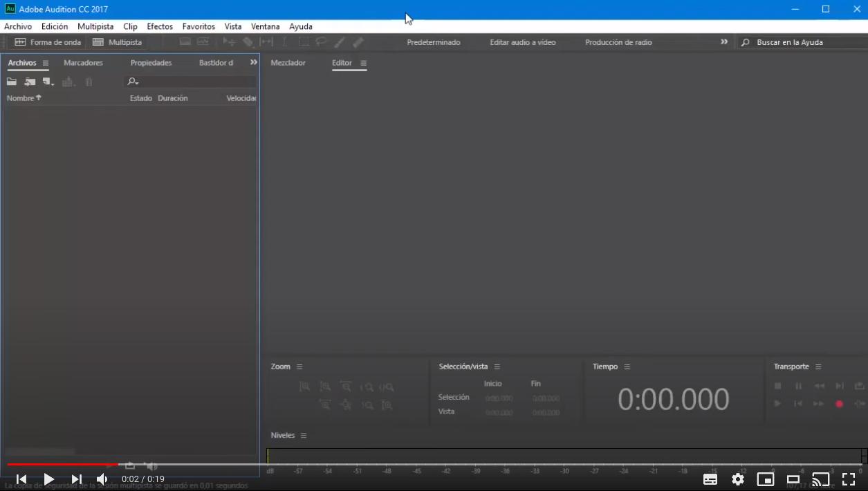Open the Efectos menu
This screenshot has width=868, height=491.
point(160,26)
